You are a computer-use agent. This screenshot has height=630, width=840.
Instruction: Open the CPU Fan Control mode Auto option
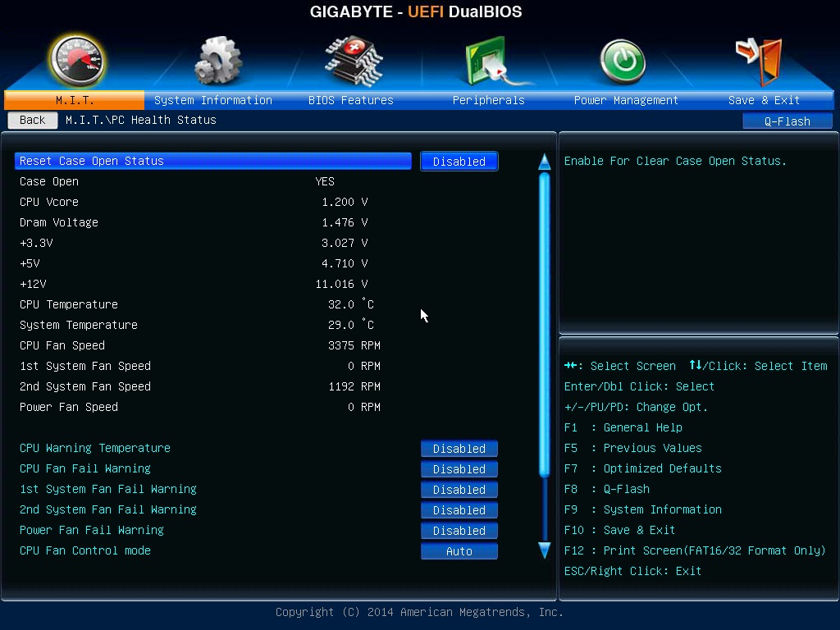[459, 550]
